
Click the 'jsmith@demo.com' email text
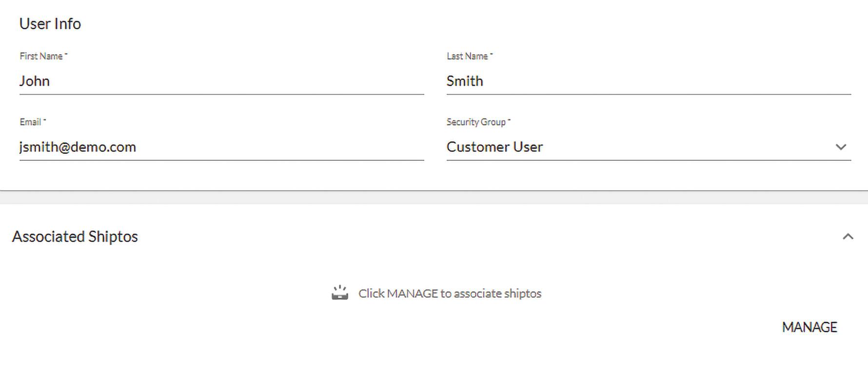pos(78,147)
